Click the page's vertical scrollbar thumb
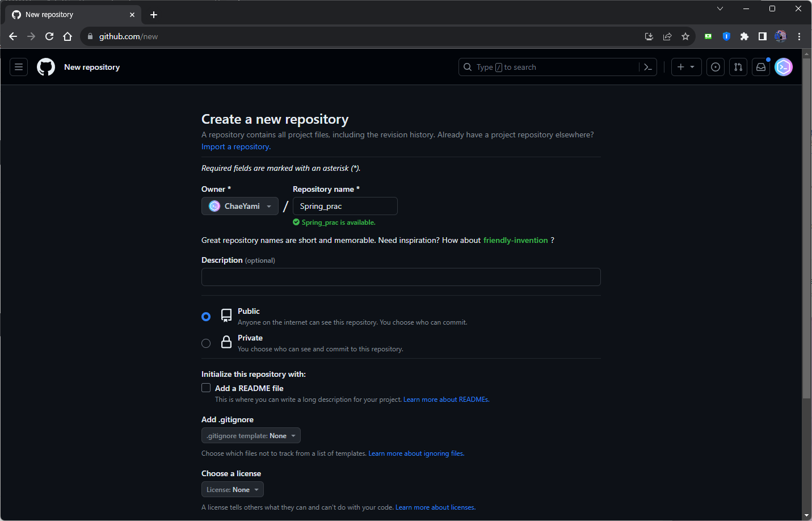The height and width of the screenshot is (521, 812). coord(806,227)
